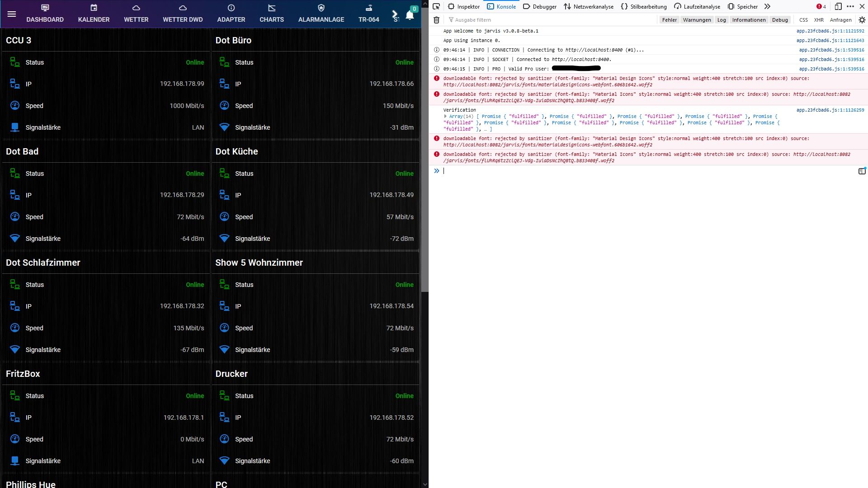Click info icon next to CONNECTION log

pyautogui.click(x=437, y=50)
